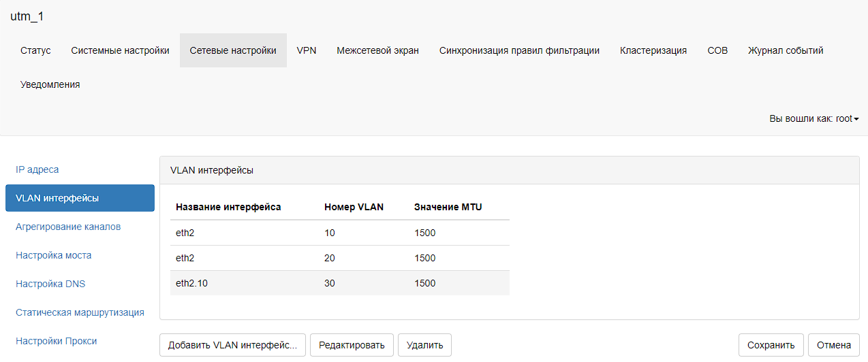Screen dimensions: 868x362
Task: Open Синхронизация правил фильтрации tab
Action: [x=519, y=50]
